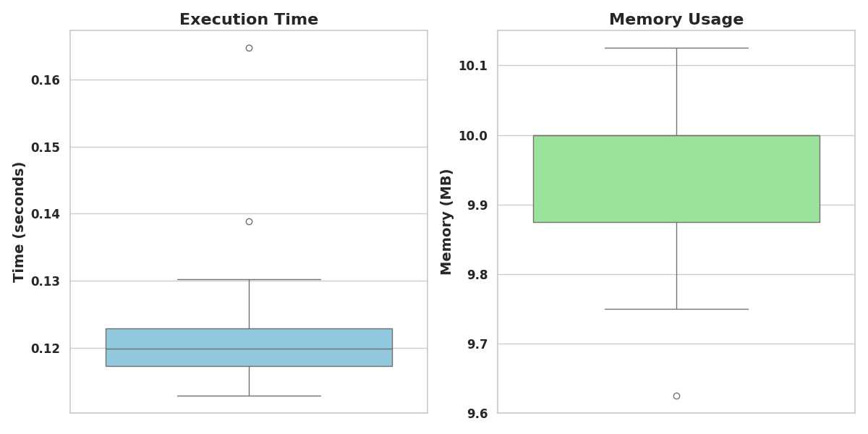Click the "Execution Time" chart title
868x434 pixels.
point(249,20)
